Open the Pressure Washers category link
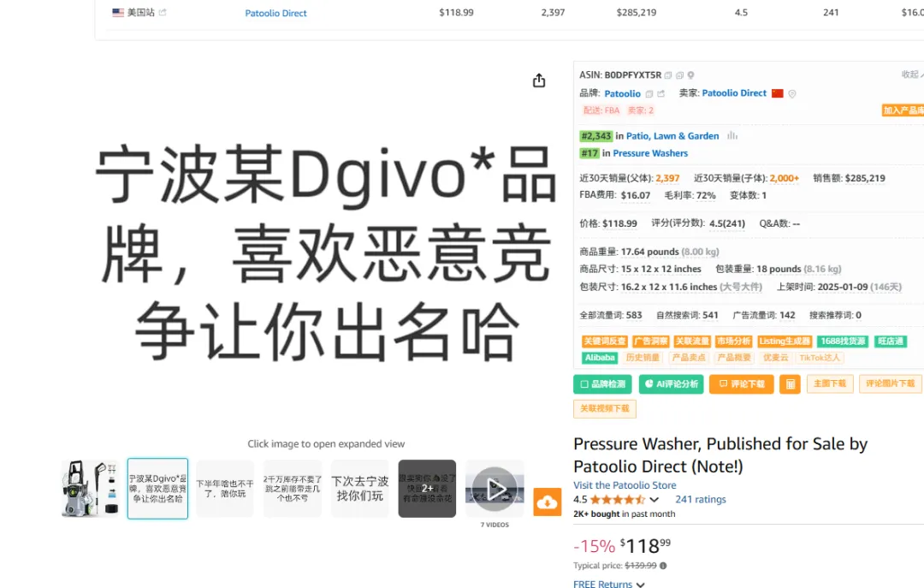 pos(650,153)
